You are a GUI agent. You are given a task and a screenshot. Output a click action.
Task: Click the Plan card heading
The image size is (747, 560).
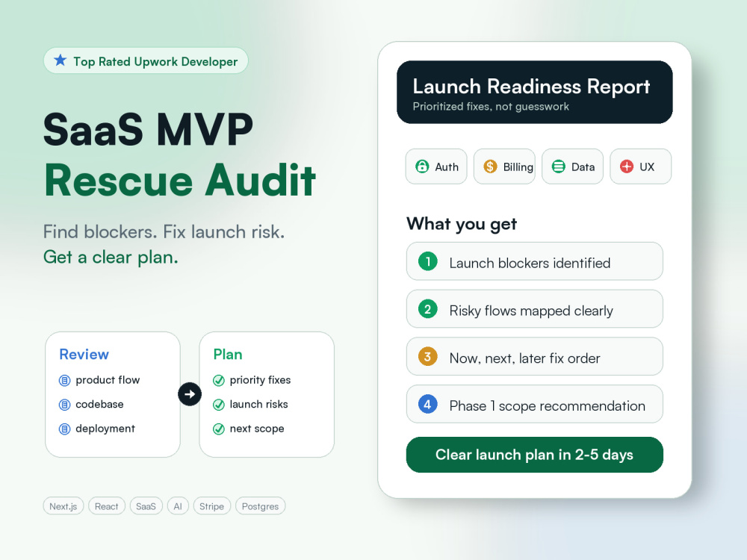[x=228, y=354]
